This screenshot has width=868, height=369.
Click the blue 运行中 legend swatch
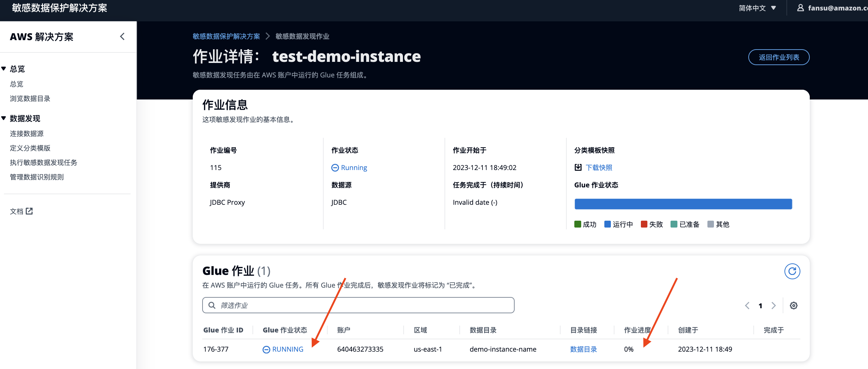pyautogui.click(x=608, y=224)
